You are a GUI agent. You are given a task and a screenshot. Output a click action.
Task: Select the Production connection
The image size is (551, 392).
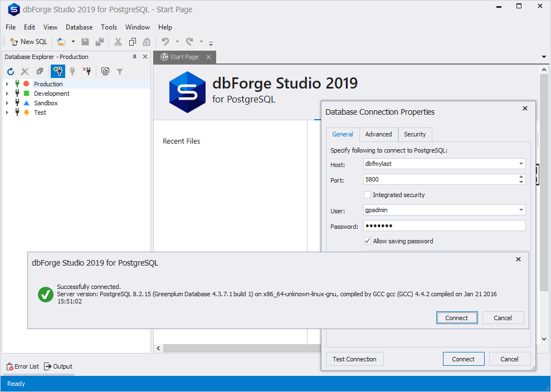coord(48,84)
